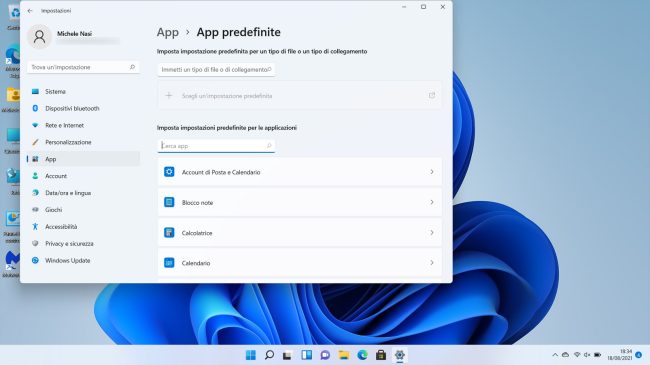Expand the Calcolatrice chevron
This screenshot has width=650, height=365.
click(x=432, y=232)
